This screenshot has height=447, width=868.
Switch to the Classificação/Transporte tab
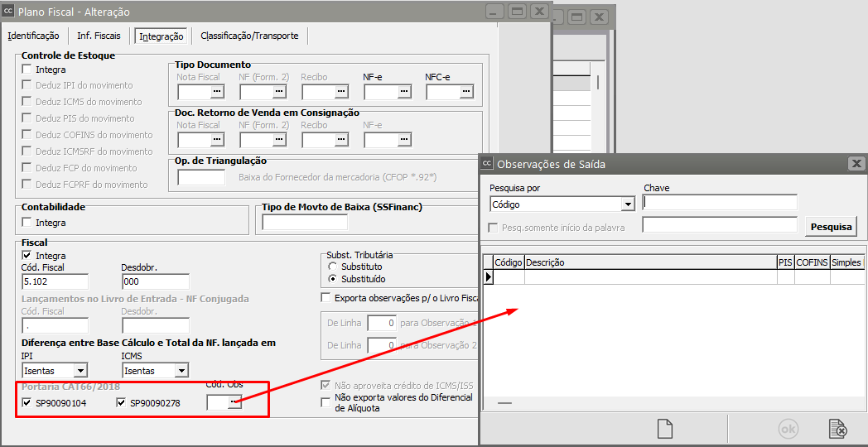249,36
